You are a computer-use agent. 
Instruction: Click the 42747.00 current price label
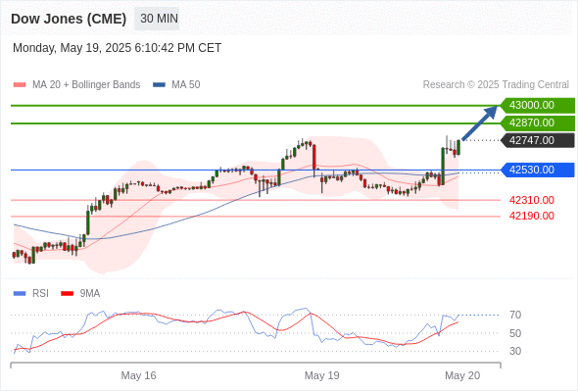538,140
